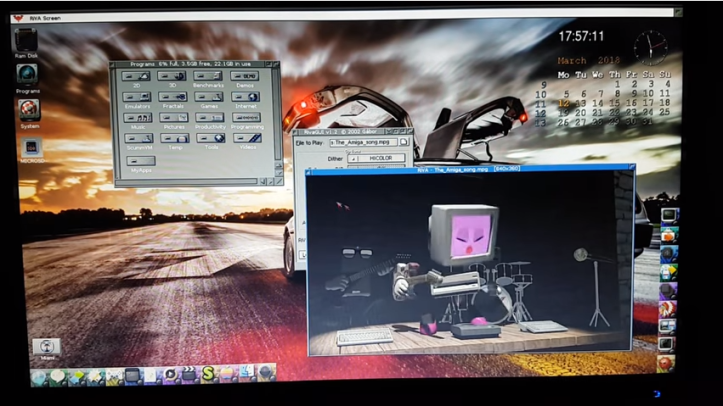Open the Miami icon on the desktop
This screenshot has height=406, width=723.
pos(46,347)
